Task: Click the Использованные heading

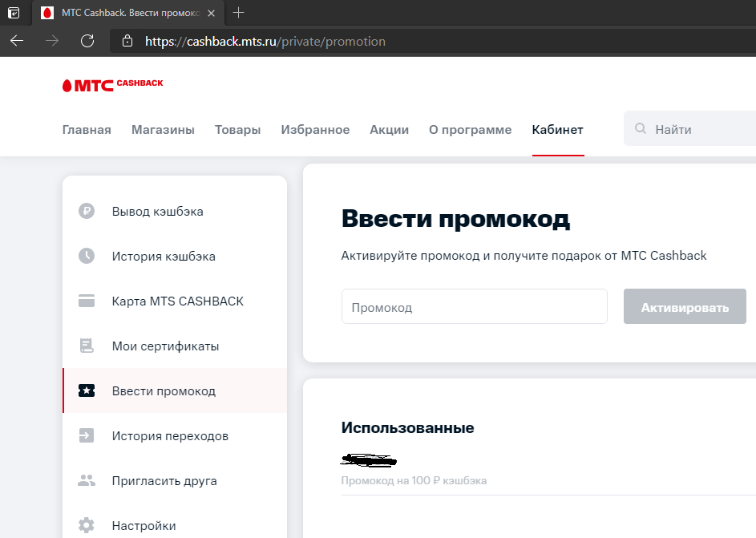Action: pos(407,427)
